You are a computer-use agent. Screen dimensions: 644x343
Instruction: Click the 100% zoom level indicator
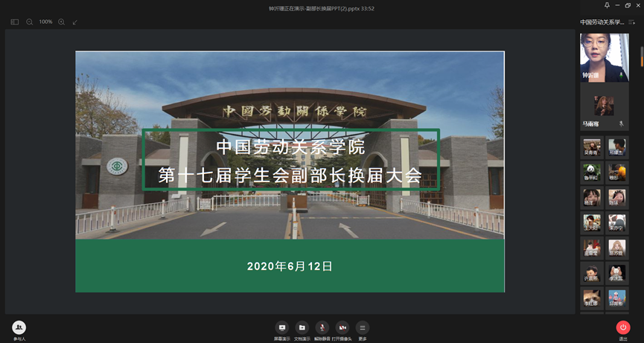pos(45,22)
